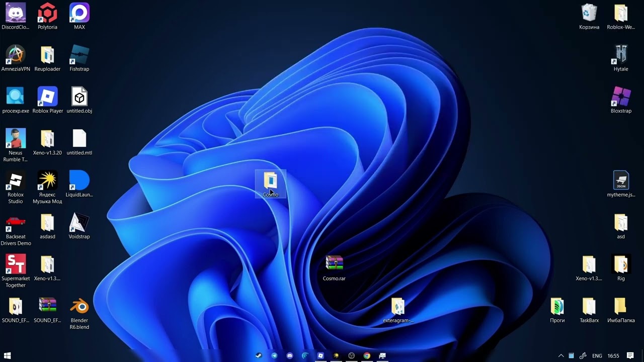
Task: Open the Корзина recycle bin
Action: tap(589, 17)
